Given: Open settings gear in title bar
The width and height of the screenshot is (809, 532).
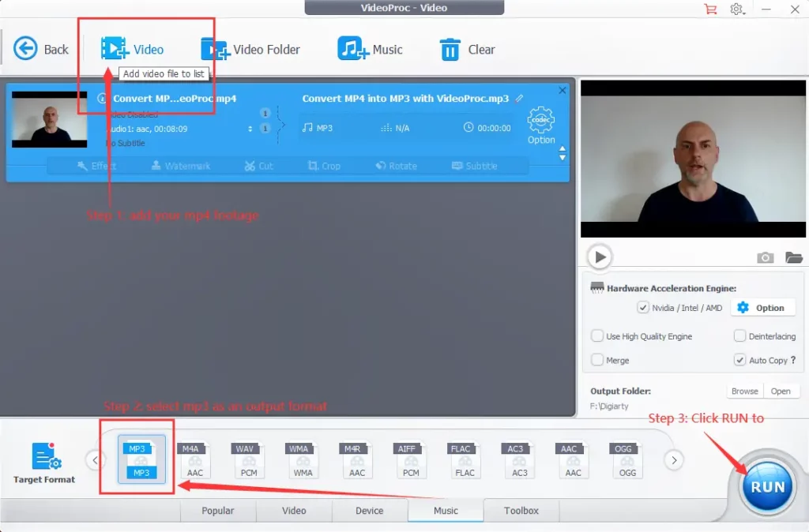Looking at the screenshot, I should click(737, 9).
